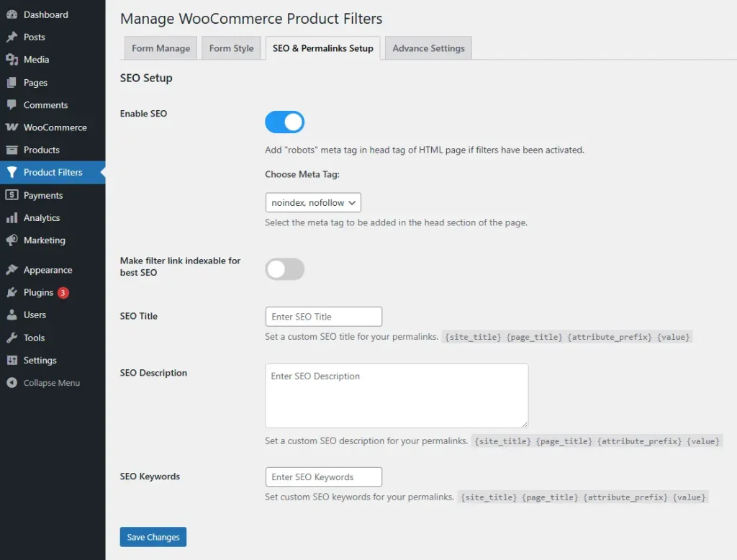This screenshot has width=737, height=560.
Task: Open Payments menu item
Action: [53, 195]
